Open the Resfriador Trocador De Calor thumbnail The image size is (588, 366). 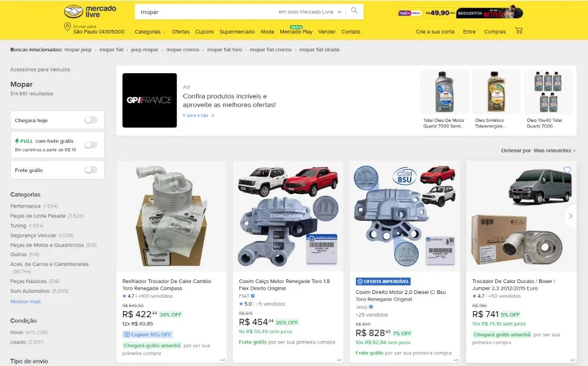point(171,216)
